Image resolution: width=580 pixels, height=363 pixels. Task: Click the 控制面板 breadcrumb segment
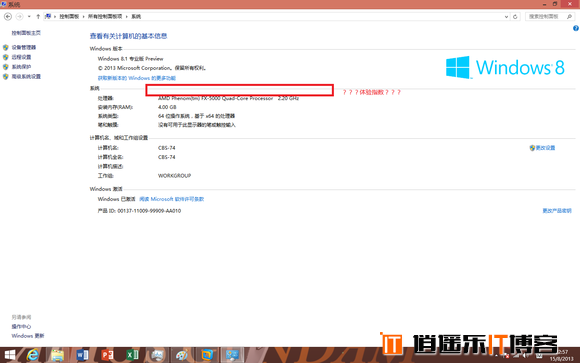click(69, 17)
